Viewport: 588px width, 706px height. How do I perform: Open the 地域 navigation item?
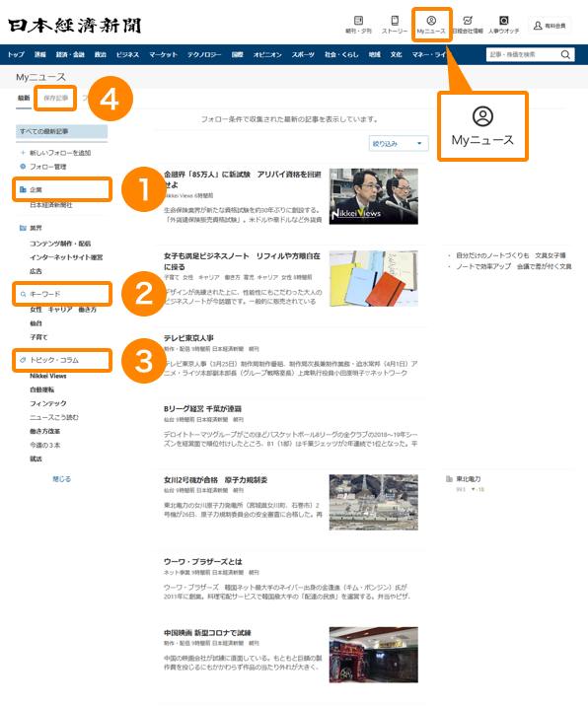click(x=375, y=54)
